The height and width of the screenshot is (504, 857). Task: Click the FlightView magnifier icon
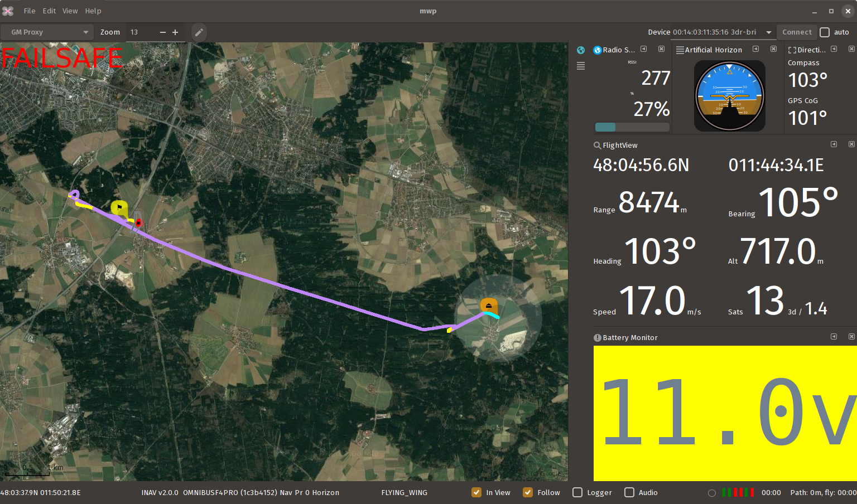point(597,145)
